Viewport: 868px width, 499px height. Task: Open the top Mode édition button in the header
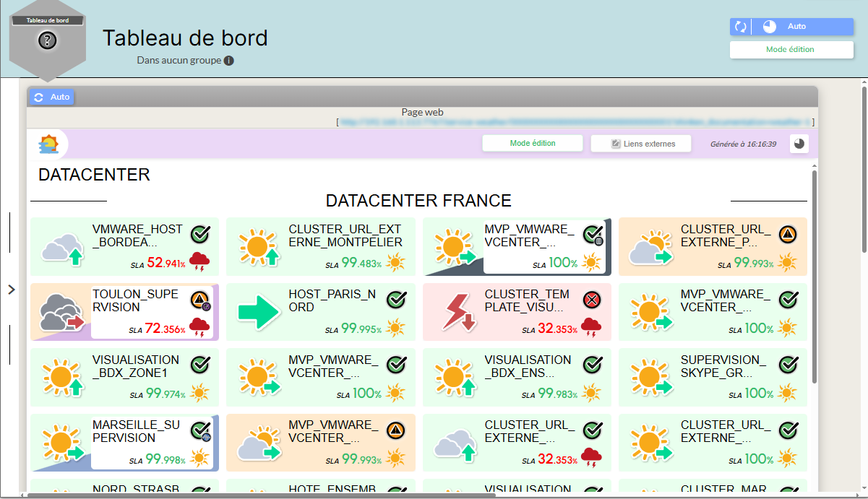[791, 50]
